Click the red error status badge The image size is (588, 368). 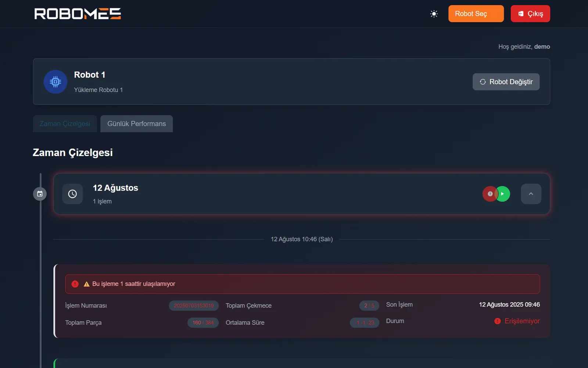pyautogui.click(x=489, y=194)
